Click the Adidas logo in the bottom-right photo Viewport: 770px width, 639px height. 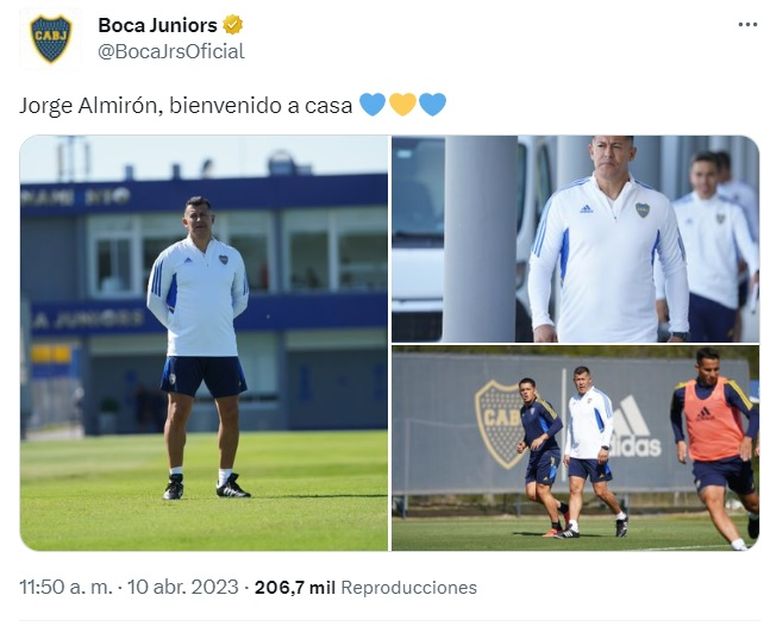(x=635, y=428)
